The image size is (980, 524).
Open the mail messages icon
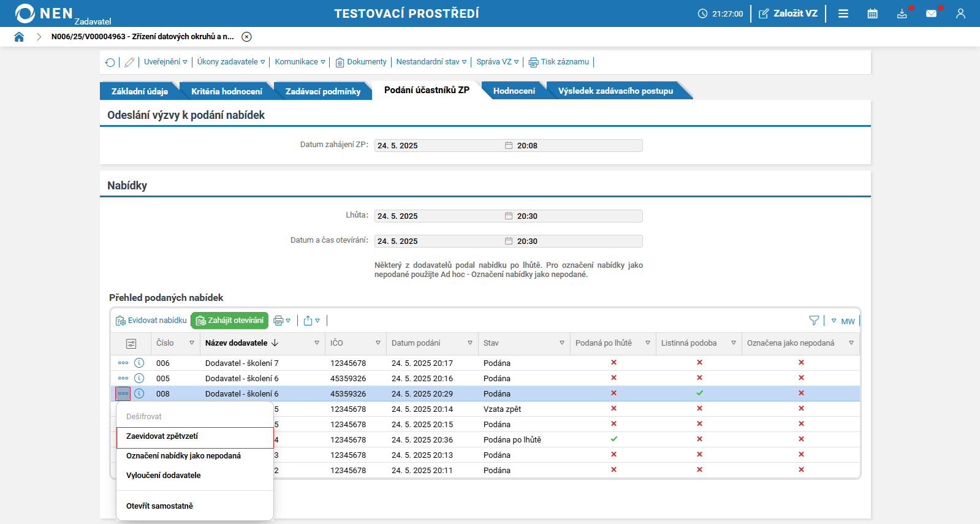click(931, 13)
